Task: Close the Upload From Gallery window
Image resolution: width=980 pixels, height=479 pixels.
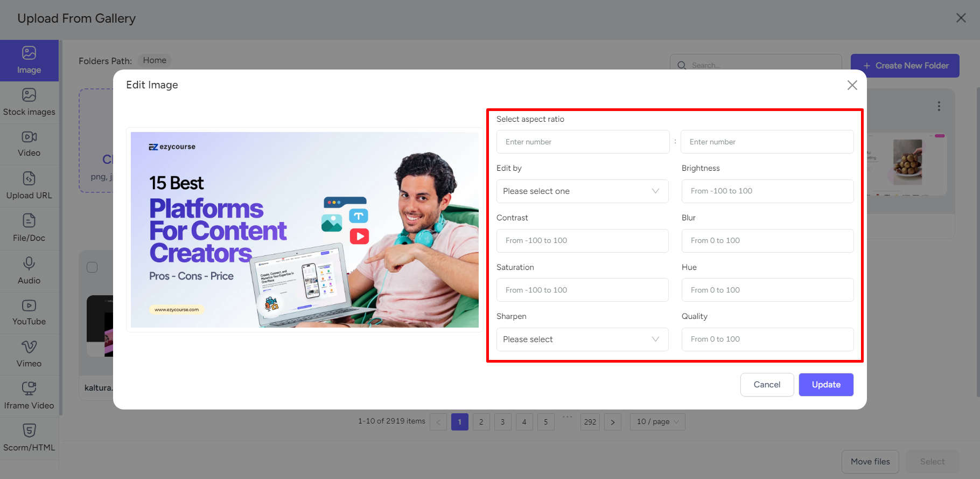Action: (961, 18)
